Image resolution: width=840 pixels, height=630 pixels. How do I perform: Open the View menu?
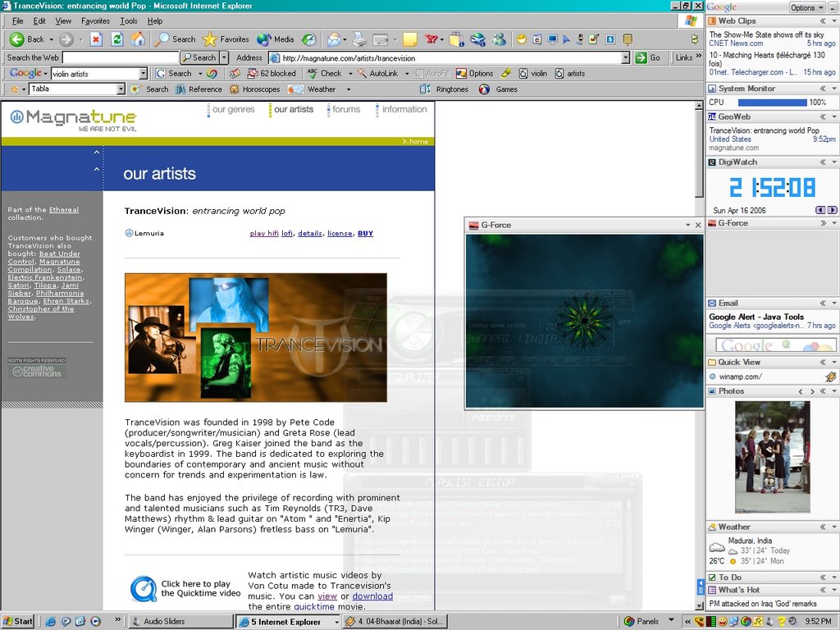(63, 21)
